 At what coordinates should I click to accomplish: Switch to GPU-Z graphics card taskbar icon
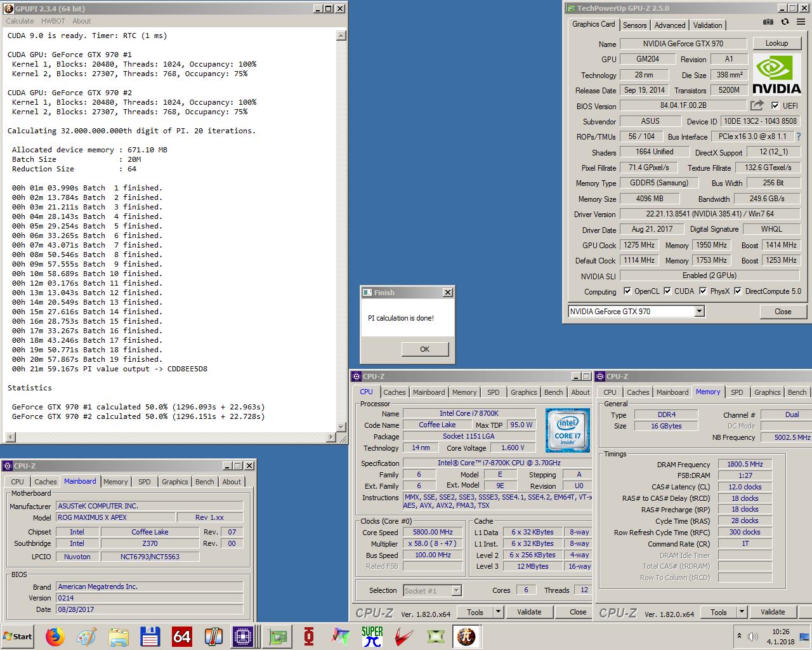tap(277, 636)
